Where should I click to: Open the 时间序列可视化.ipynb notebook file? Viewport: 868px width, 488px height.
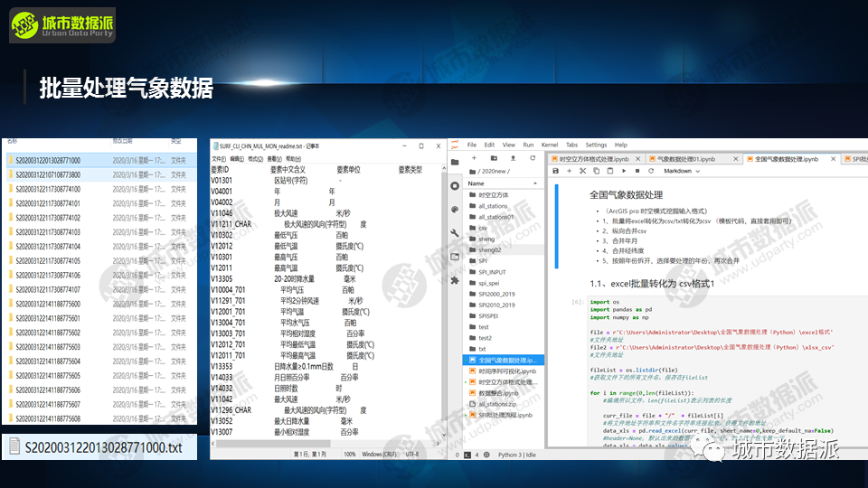[504, 371]
